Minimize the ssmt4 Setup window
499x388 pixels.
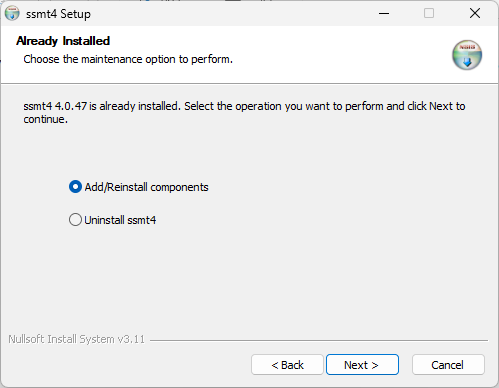[384, 14]
